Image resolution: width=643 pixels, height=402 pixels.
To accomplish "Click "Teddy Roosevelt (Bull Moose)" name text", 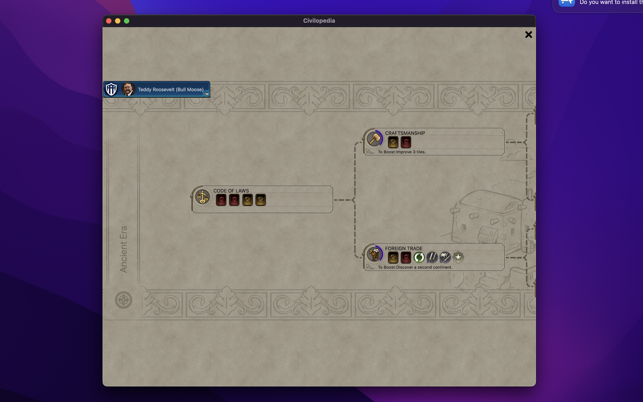I will 171,89.
